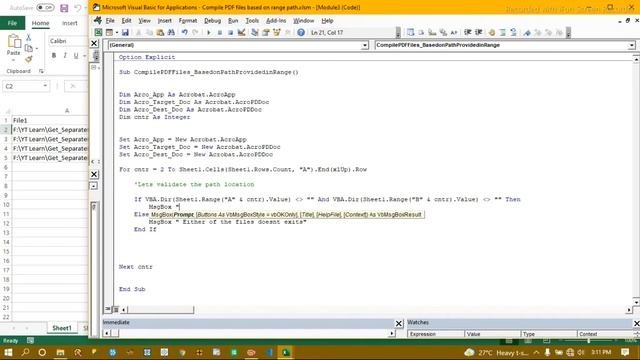The width and height of the screenshot is (640, 360).
Task: Open the VBA Debug menu
Action: tap(212, 20)
